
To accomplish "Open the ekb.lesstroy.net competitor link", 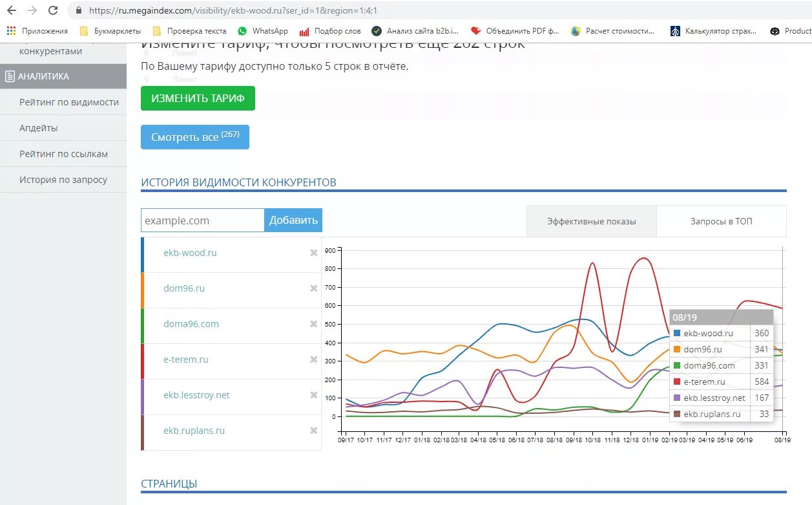I will (196, 395).
